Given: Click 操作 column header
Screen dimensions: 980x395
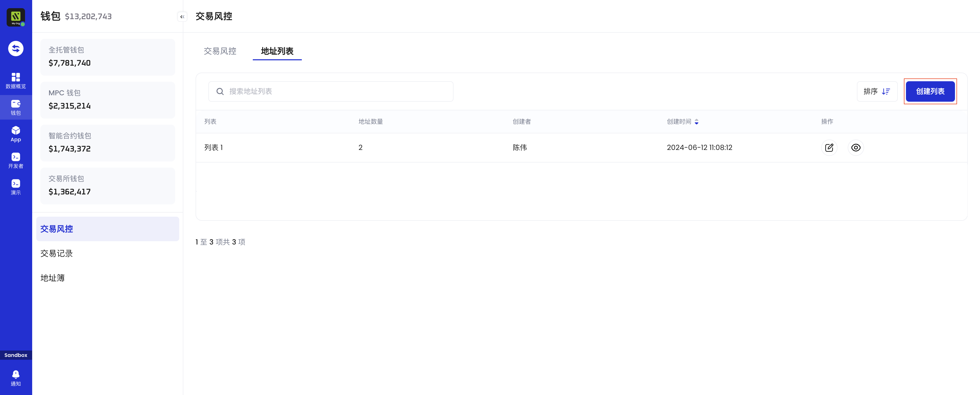Looking at the screenshot, I should [x=827, y=122].
